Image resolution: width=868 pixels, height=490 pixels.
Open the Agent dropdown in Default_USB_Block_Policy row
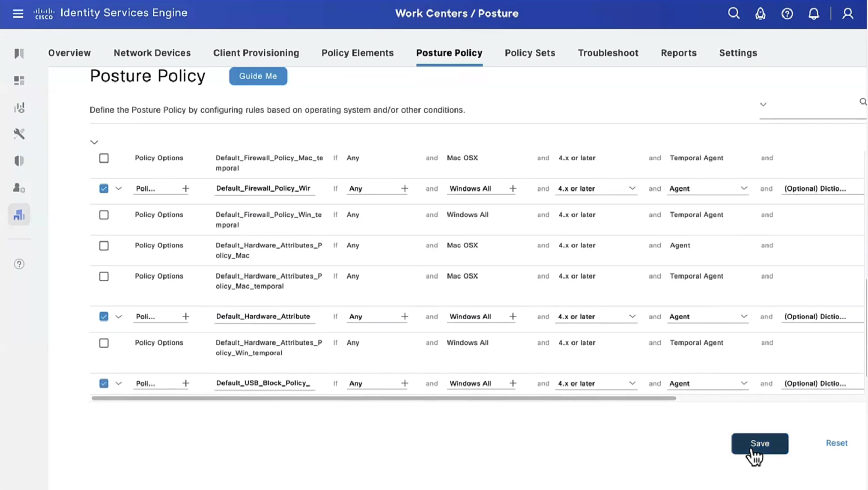[743, 383]
